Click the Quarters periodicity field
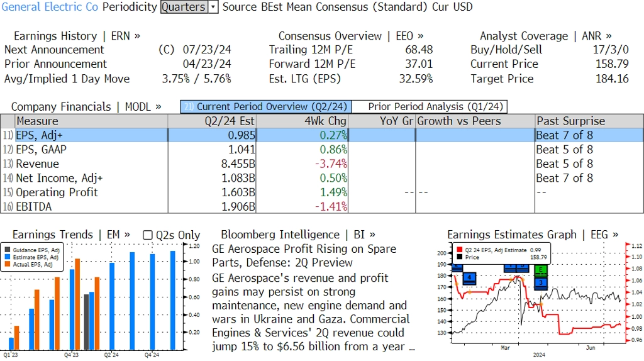The width and height of the screenshot is (644, 361). [x=184, y=7]
